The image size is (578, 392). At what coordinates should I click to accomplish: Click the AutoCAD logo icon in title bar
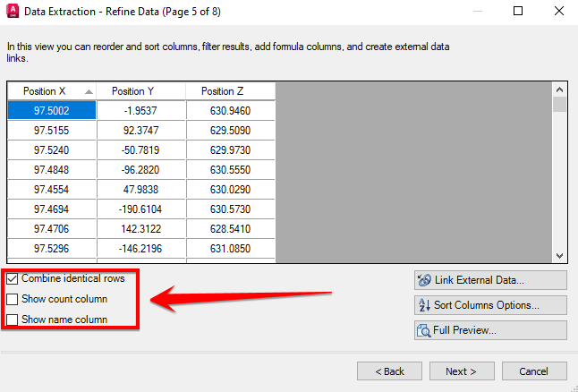[11, 12]
